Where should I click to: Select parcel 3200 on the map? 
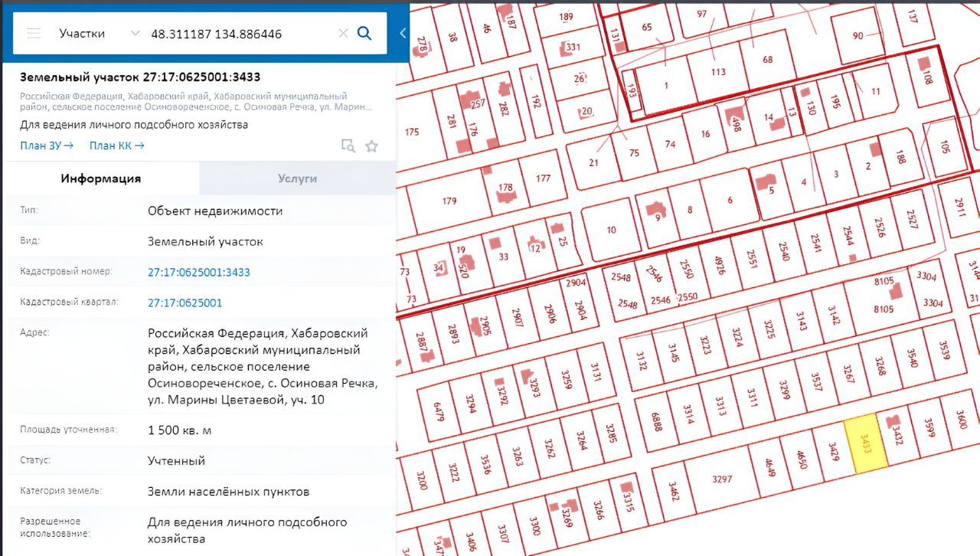421,482
